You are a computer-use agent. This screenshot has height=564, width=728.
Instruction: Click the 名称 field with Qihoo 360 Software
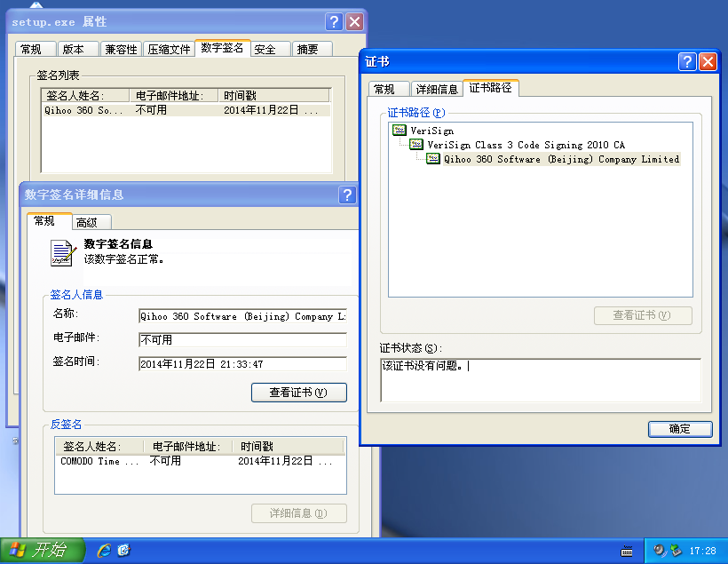(x=242, y=316)
